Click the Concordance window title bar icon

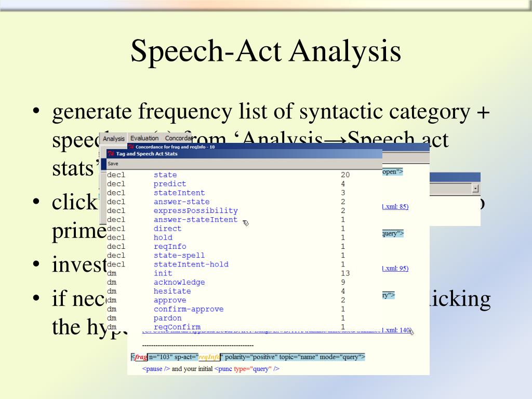[131, 147]
